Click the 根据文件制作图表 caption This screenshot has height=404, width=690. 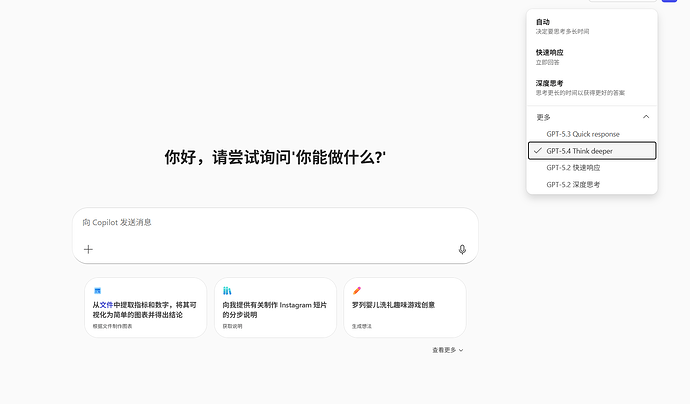coord(112,326)
